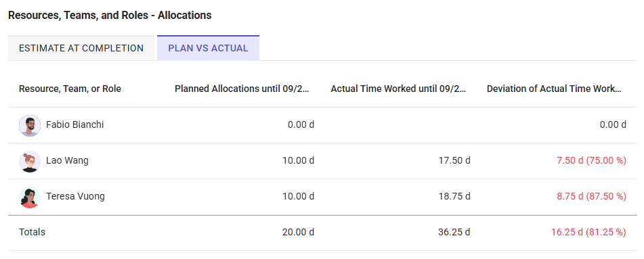
Task: Click the 8.75 d (87.50 %) deviation
Action: (x=591, y=197)
